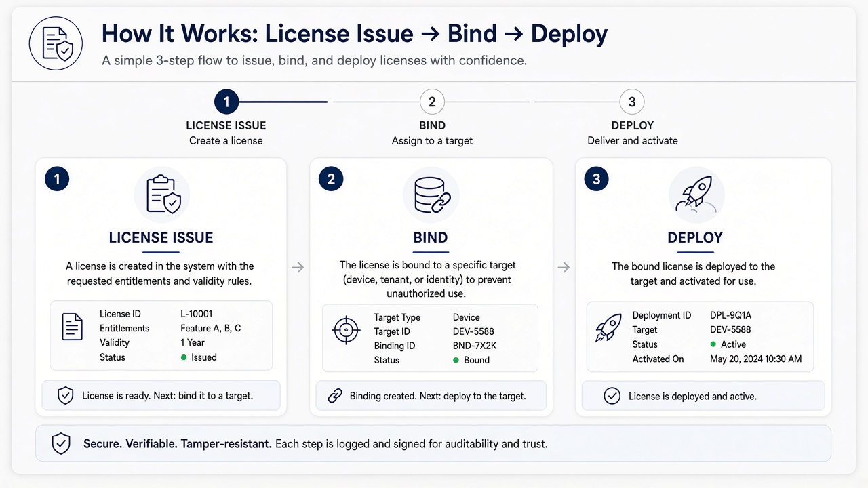This screenshot has width=868, height=488.
Task: Open the 'License is ready. Next: bind it' banner
Action: 161,395
